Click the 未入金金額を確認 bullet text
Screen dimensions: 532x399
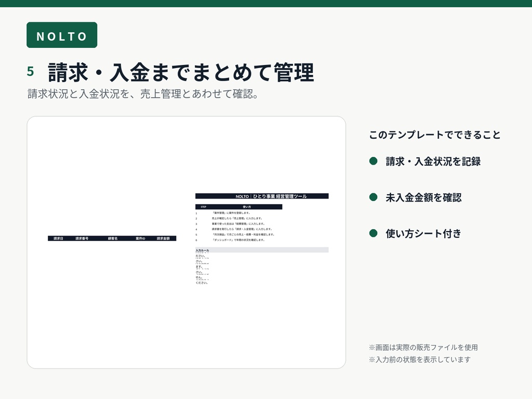(x=423, y=197)
